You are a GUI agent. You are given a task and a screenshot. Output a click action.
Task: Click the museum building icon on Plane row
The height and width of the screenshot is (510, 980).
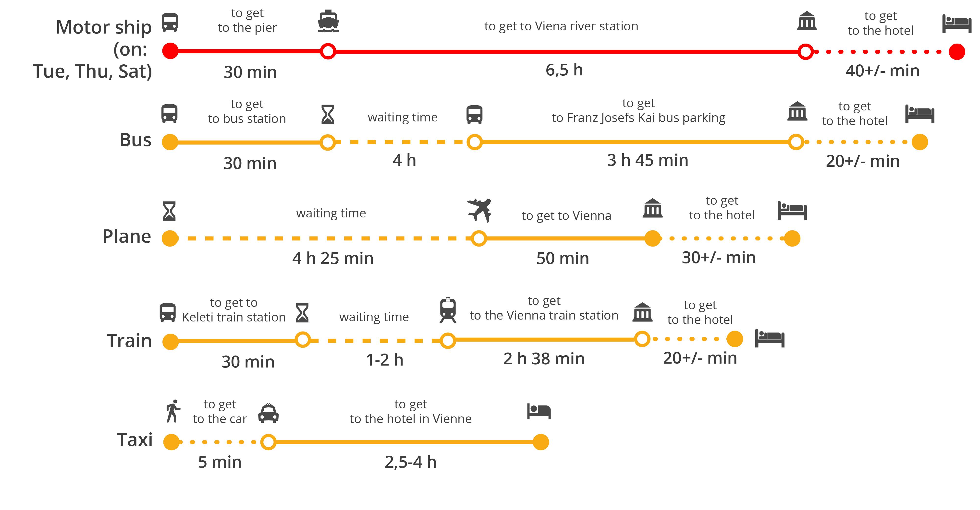652,208
